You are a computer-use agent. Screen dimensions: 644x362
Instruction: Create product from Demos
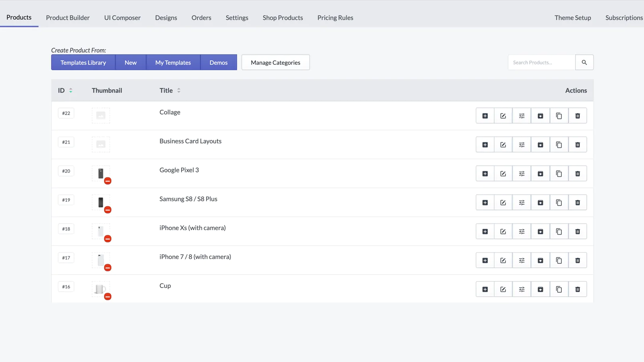click(x=218, y=62)
